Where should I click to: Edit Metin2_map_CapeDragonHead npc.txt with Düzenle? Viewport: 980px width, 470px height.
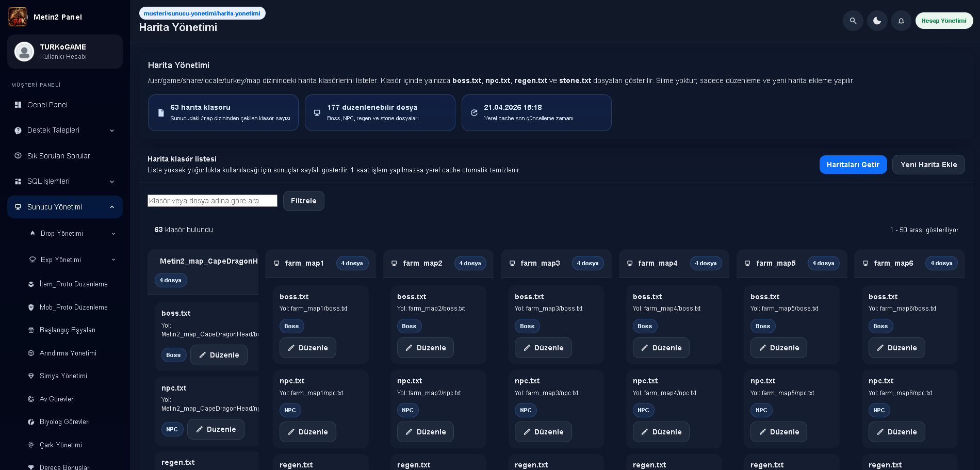(216, 429)
